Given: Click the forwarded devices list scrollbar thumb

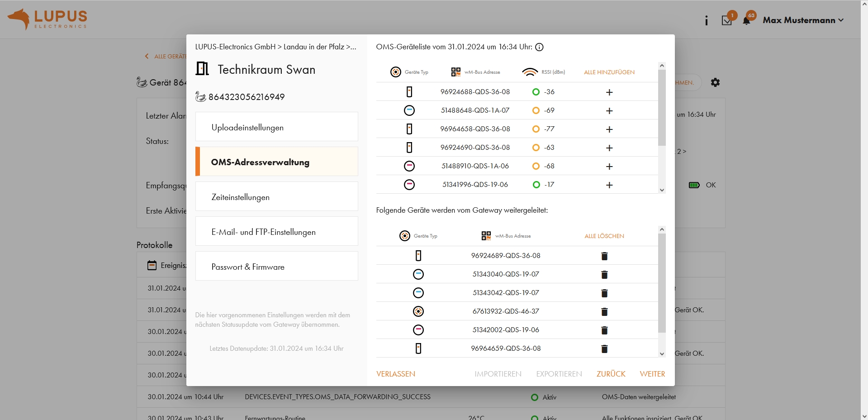Looking at the screenshot, I should tap(662, 283).
